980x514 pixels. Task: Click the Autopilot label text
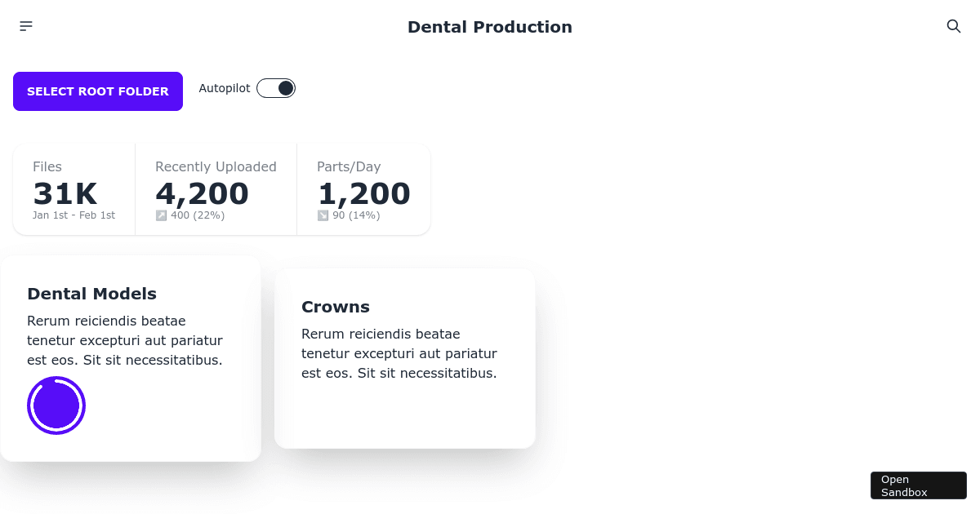[x=225, y=88]
